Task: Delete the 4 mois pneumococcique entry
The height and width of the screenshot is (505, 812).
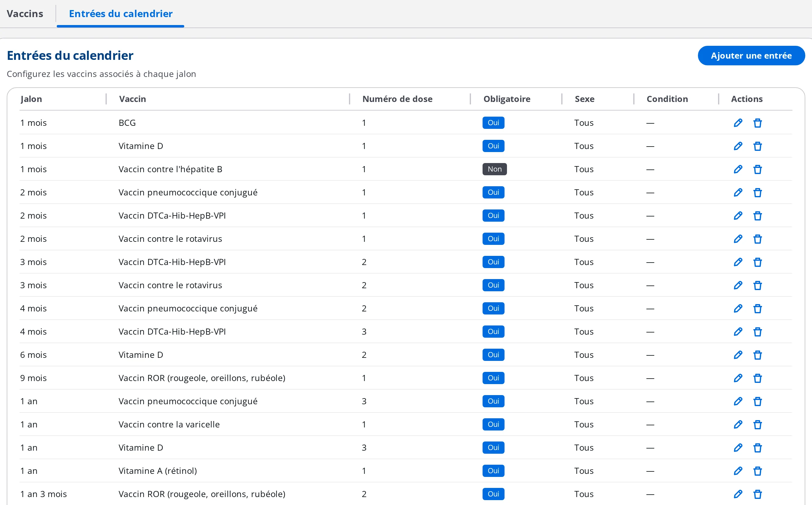Action: 758,309
